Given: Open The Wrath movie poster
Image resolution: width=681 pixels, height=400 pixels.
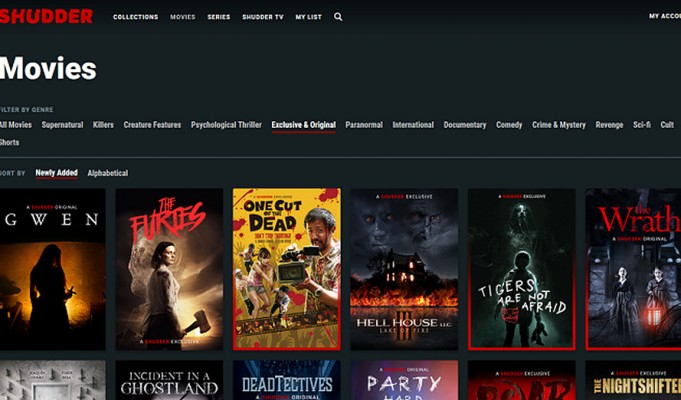Looking at the screenshot, I should (633, 269).
